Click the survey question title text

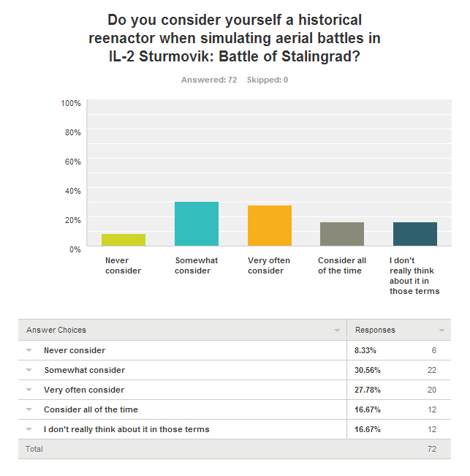pyautogui.click(x=235, y=37)
